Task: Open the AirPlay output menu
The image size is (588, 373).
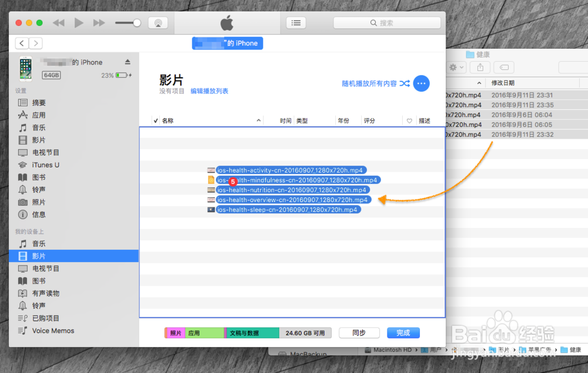Action: pos(158,23)
